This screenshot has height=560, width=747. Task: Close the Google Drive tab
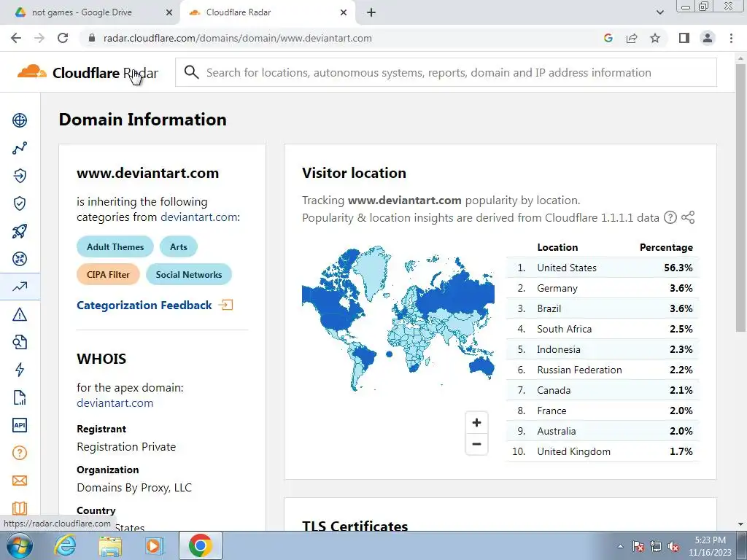[169, 12]
